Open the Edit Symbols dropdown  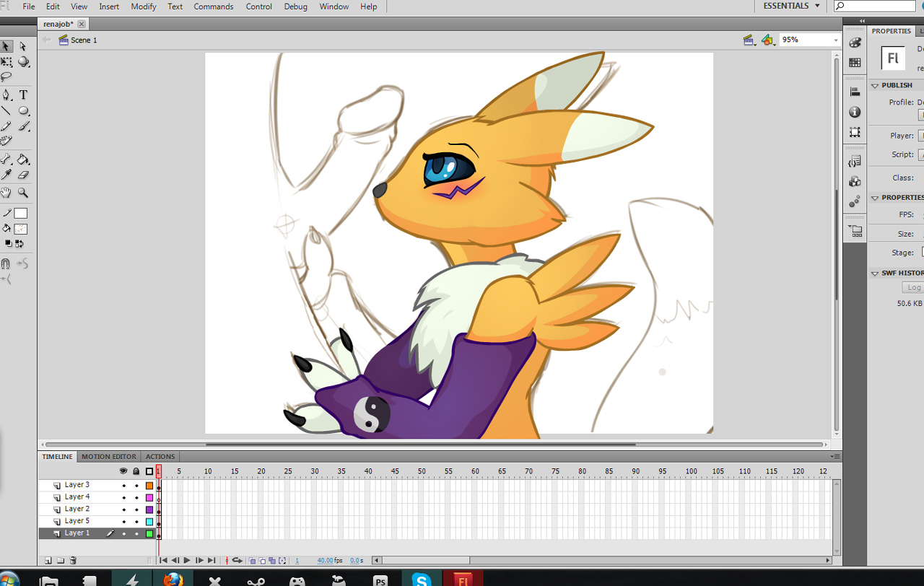768,40
